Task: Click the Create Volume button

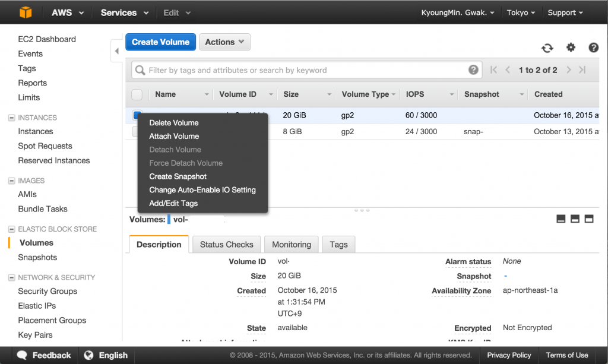Action: click(160, 42)
